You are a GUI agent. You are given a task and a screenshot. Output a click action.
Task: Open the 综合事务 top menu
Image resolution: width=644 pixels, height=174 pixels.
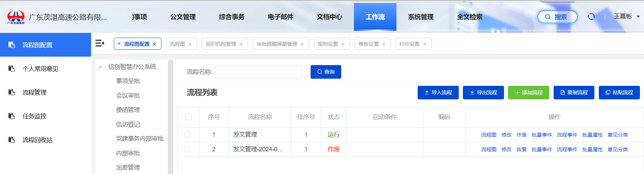pos(231,17)
